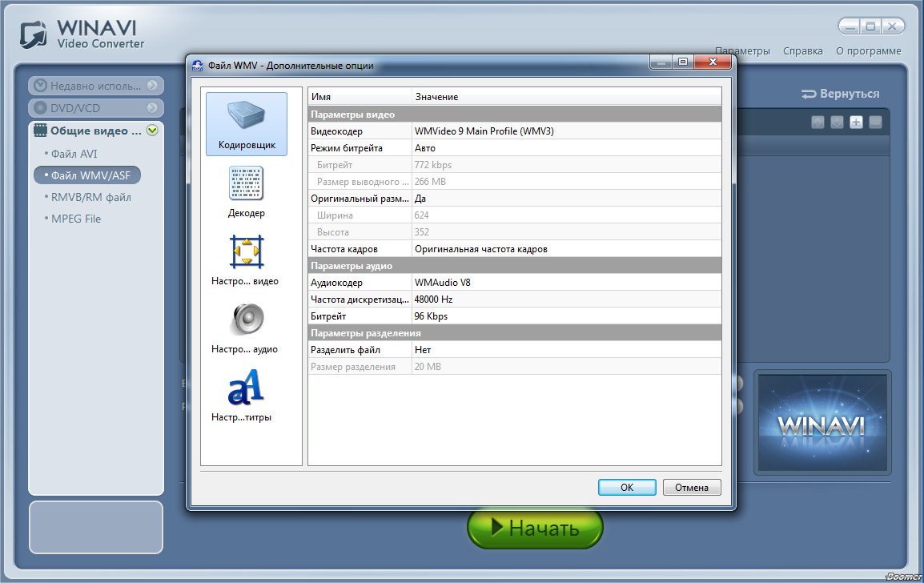The height and width of the screenshot is (583, 924).
Task: Confirm with the OK button
Action: click(627, 488)
